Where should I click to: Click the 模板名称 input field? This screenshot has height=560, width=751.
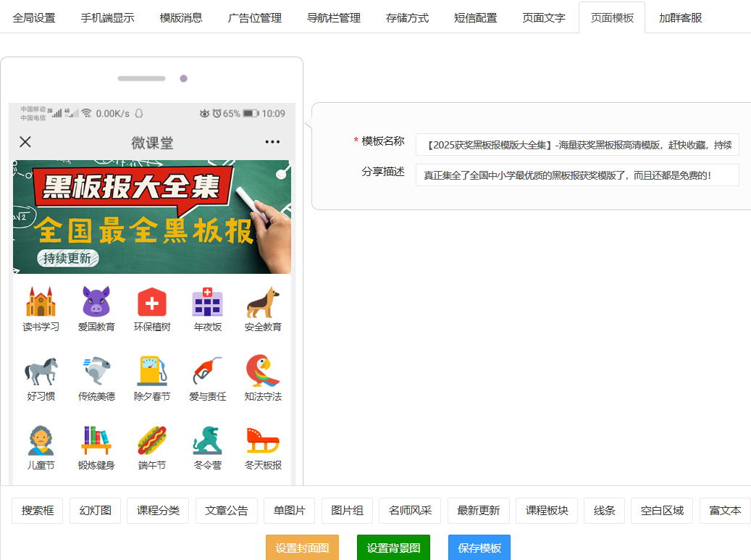click(577, 145)
